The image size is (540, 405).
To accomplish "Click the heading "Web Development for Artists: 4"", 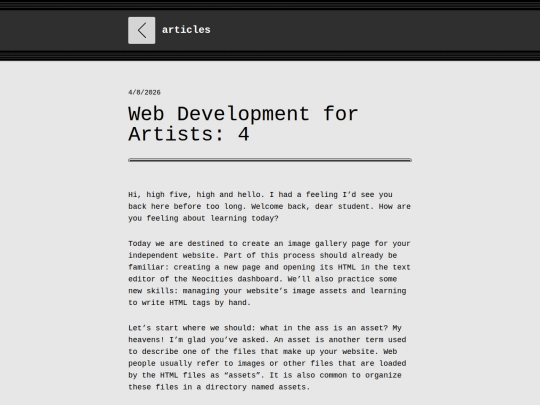I will pos(243,124).
